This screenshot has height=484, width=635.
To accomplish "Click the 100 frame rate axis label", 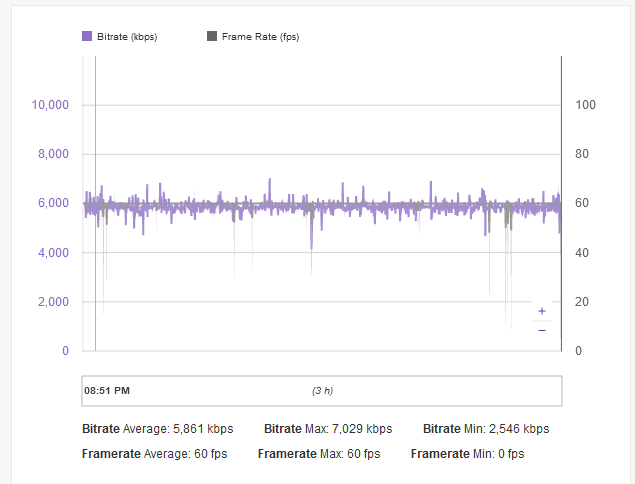I will [x=585, y=105].
